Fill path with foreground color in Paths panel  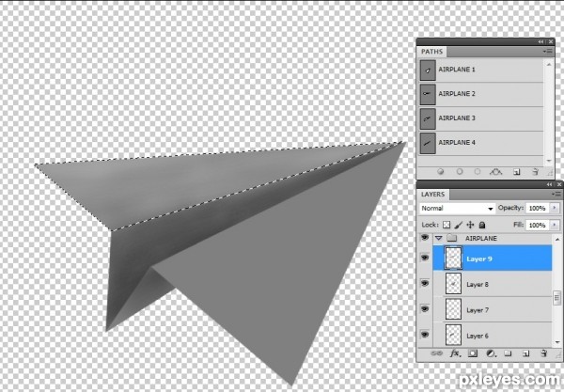(441, 172)
